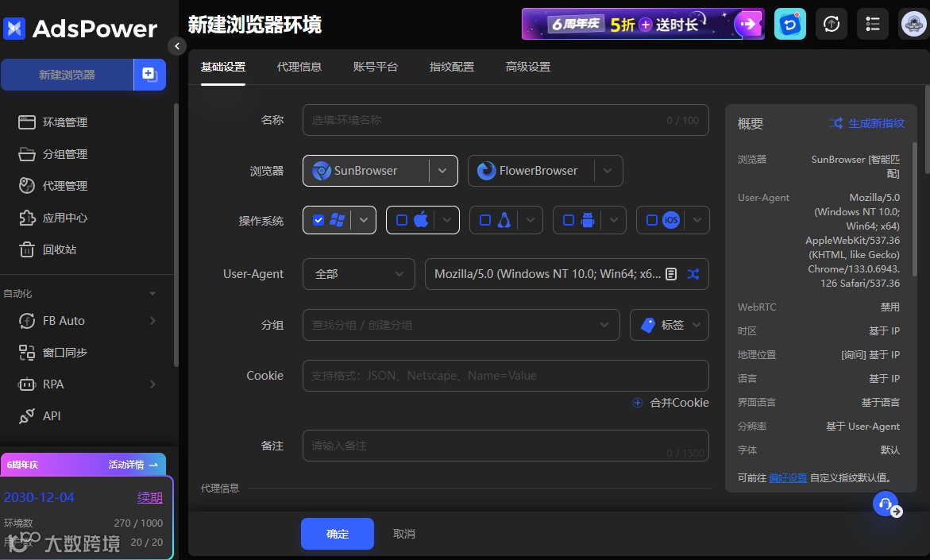930x560 pixels.
Task: Collapse the 自动化 section
Action: [152, 294]
